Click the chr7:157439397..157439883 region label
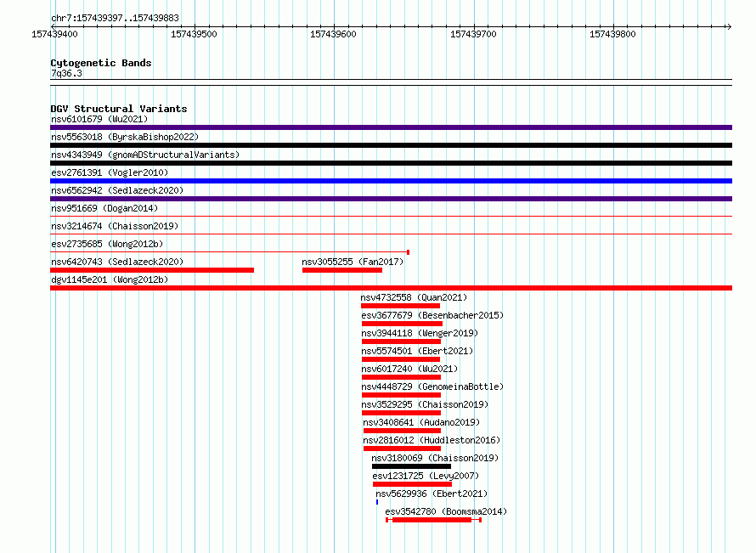The image size is (756, 553). pyautogui.click(x=115, y=18)
